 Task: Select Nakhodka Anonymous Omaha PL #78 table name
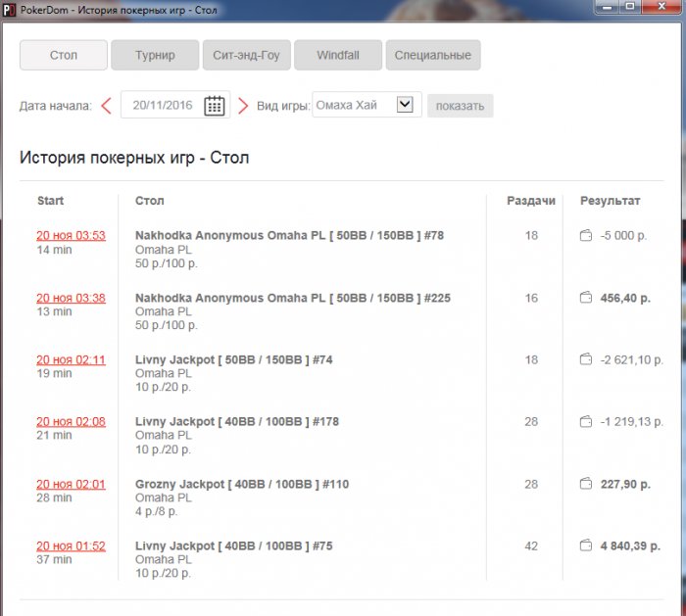[290, 235]
